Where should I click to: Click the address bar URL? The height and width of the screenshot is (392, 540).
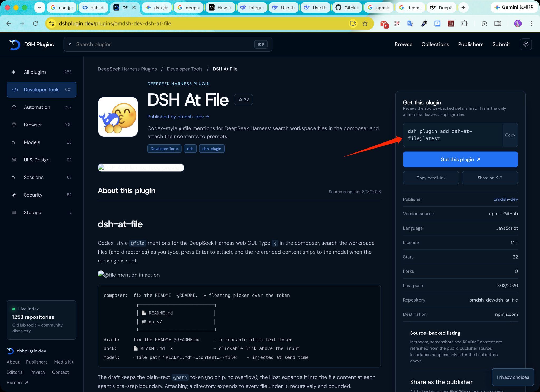(115, 23)
